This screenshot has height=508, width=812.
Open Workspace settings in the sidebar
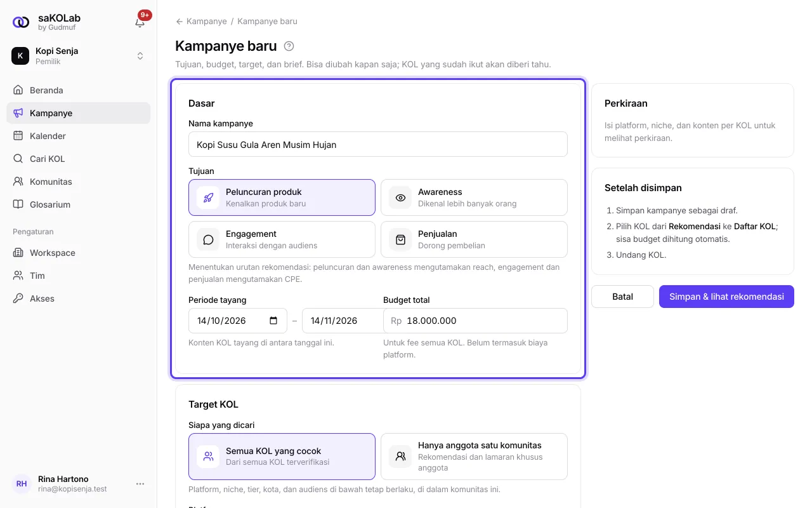click(x=79, y=253)
